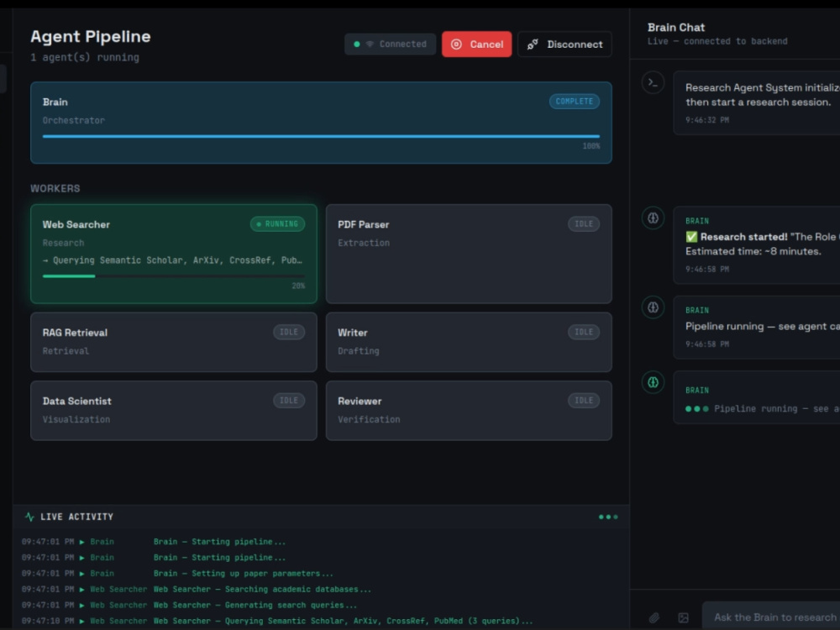
Task: Click the plug icon inside Disconnect button
Action: [x=533, y=45]
